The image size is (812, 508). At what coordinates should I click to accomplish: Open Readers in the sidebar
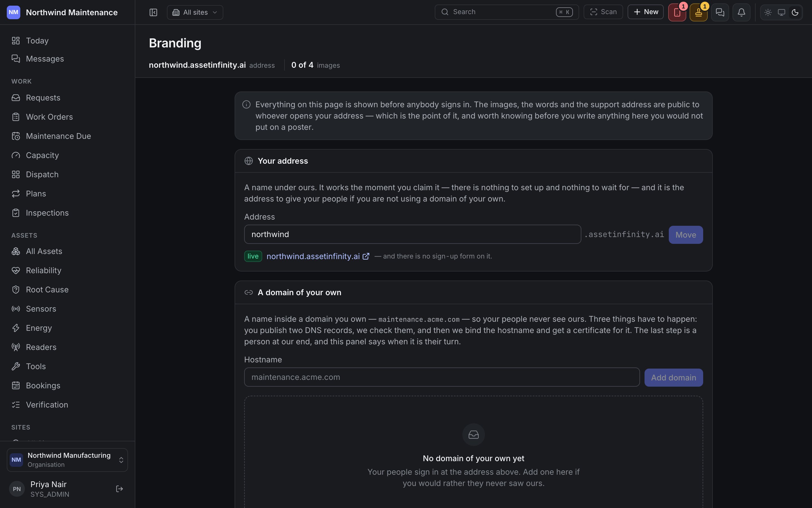tap(67, 347)
